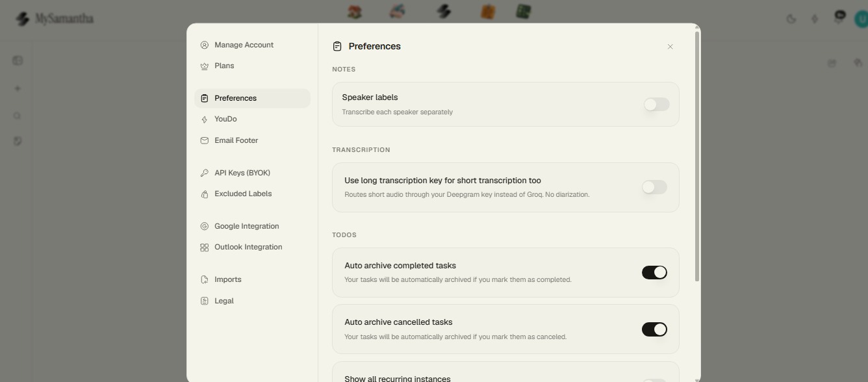Image resolution: width=868 pixels, height=382 pixels.
Task: Click the NOTES section heading
Action: [x=344, y=70]
